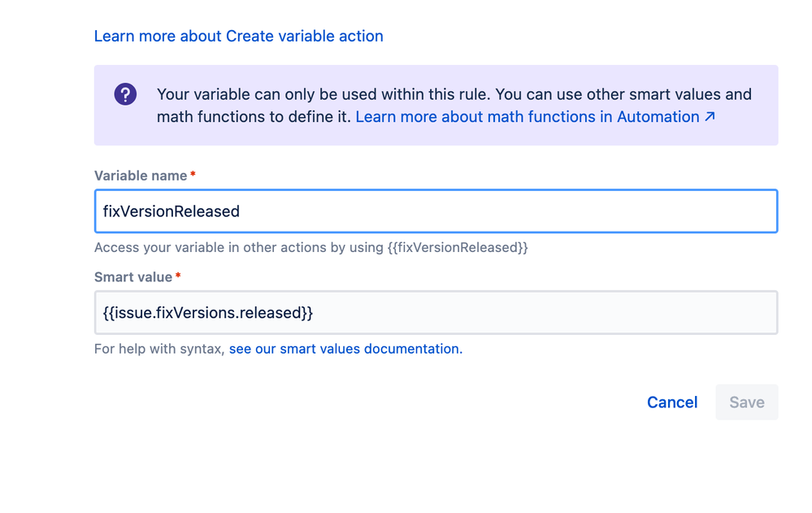Click the "For help with syntax" text

159,349
